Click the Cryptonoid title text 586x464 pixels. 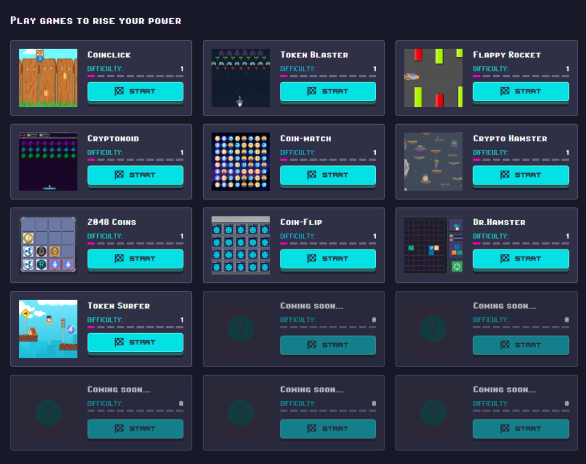pyautogui.click(x=113, y=139)
